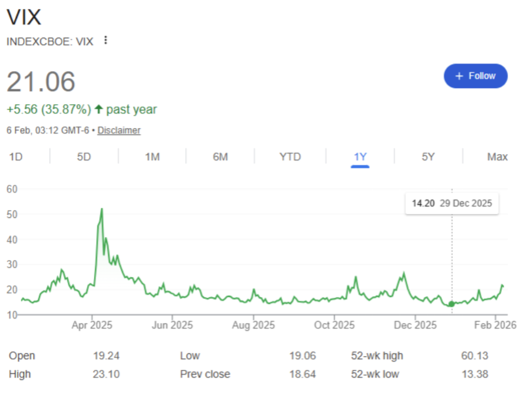Click the 52-wk high value 60.13

click(x=474, y=356)
